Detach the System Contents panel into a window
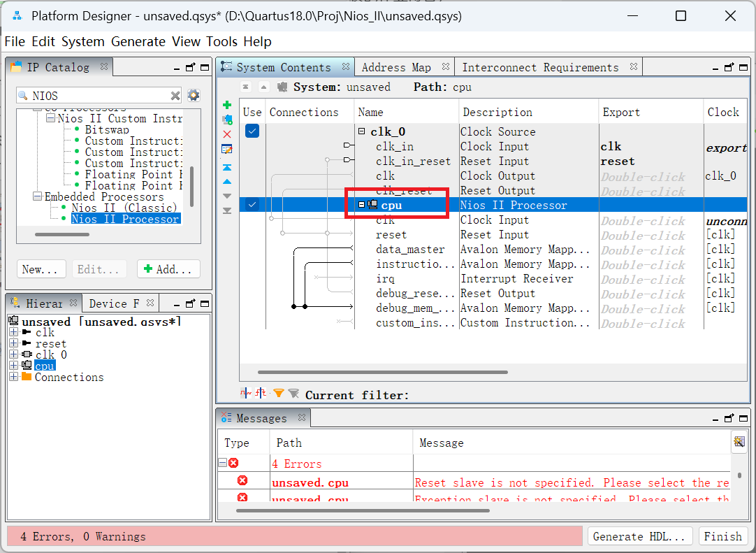 [x=729, y=67]
